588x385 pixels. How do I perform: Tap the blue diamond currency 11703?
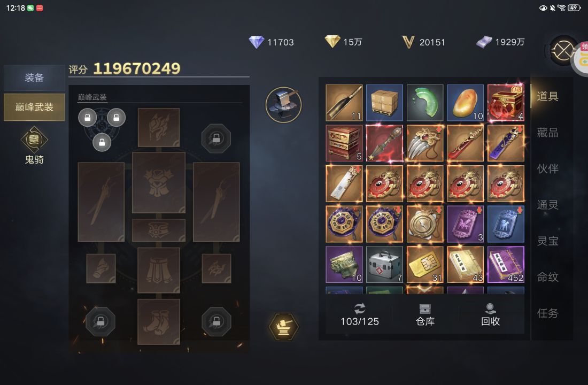click(272, 42)
